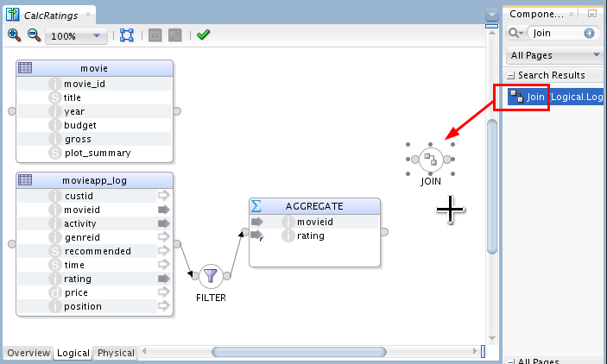Switch to the Overview tab
607x364 pixels.
tap(28, 353)
